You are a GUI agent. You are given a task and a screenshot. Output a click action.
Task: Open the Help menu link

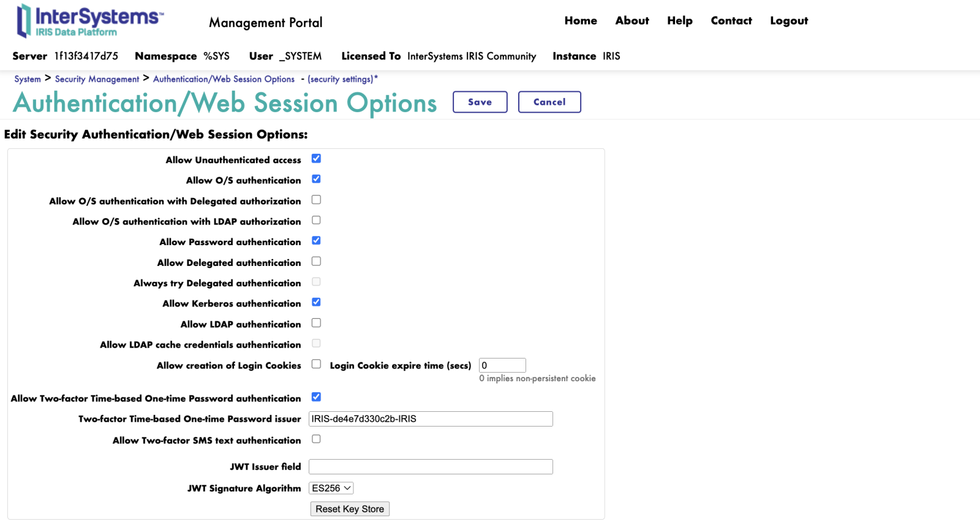[679, 21]
